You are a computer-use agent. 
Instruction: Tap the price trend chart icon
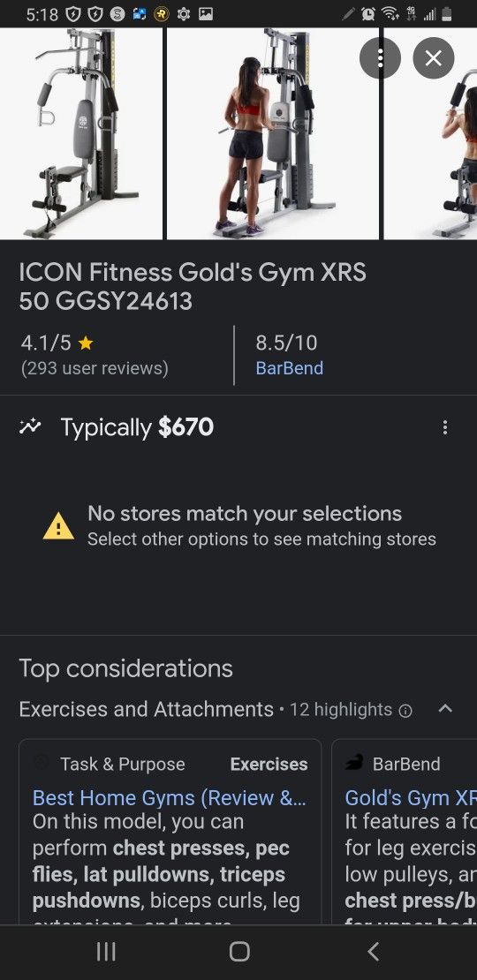(x=29, y=427)
